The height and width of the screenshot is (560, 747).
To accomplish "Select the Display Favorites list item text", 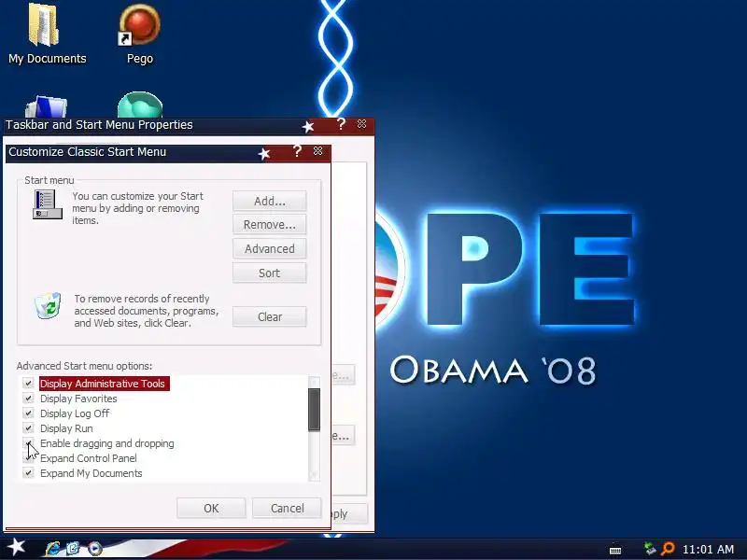I will point(78,399).
